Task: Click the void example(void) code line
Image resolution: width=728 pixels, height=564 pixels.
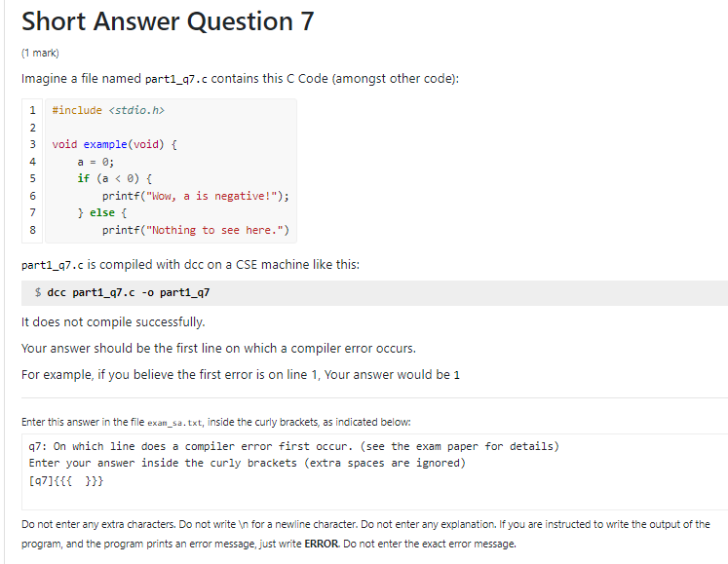Action: (x=114, y=144)
